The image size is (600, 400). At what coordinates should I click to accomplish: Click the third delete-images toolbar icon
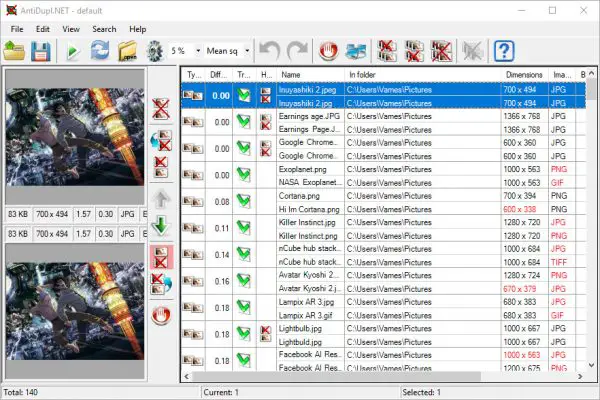(x=441, y=51)
